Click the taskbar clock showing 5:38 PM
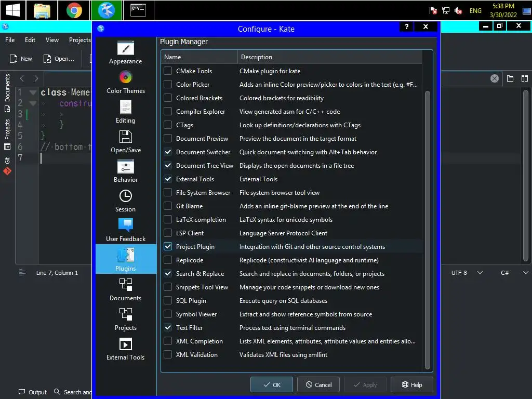The image size is (532, 399). 503,10
